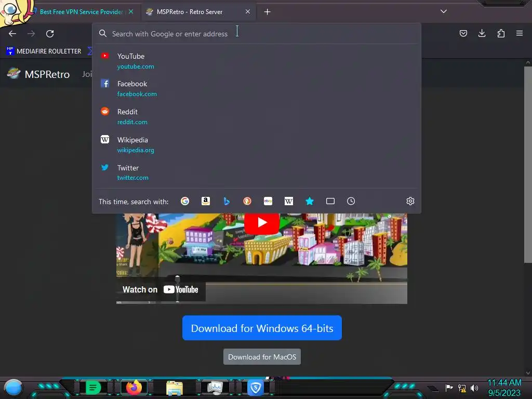The width and height of the screenshot is (532, 399).
Task: Search this time with DuckDuckGo
Action: [247, 201]
